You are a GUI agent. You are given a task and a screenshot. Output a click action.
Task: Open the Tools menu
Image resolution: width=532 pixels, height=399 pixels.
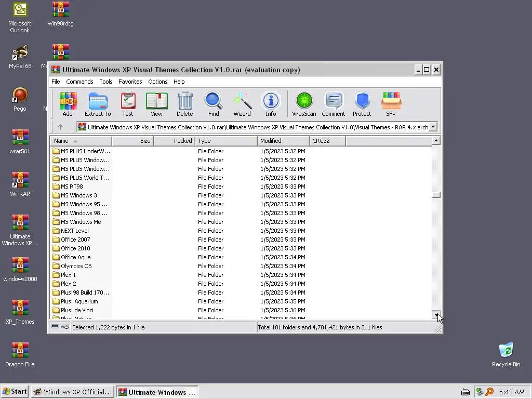pos(106,82)
